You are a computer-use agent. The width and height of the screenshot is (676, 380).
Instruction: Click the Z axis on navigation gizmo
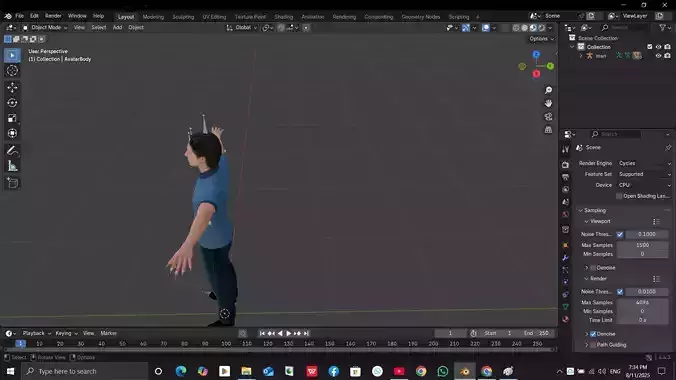(x=536, y=54)
